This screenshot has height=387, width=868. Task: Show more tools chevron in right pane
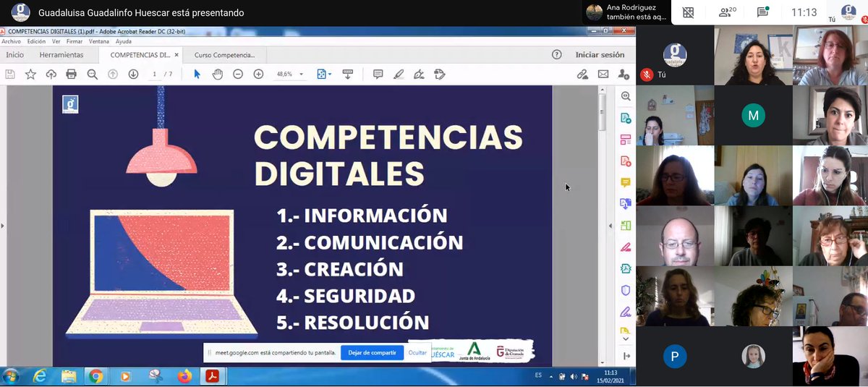626,338
